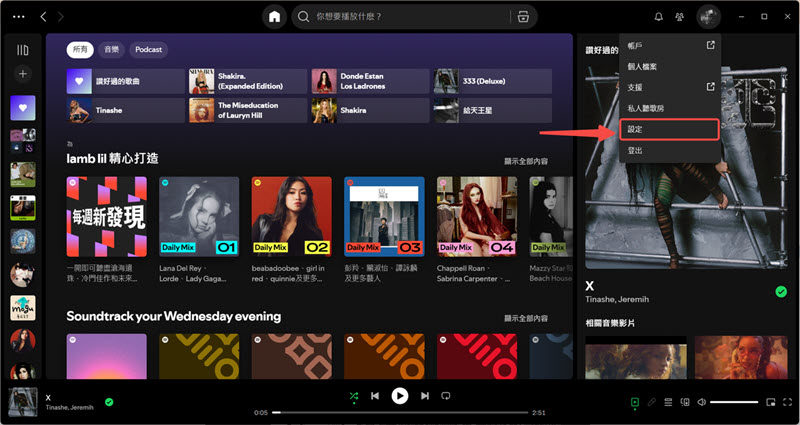800x425 pixels.
Task: Open the Liked Songs heart in sidebar
Action: click(x=23, y=108)
